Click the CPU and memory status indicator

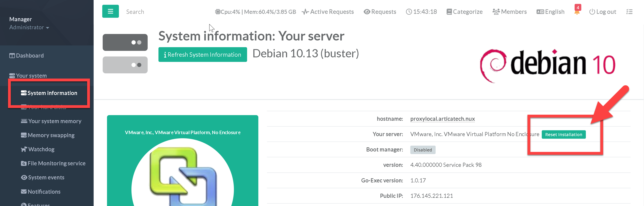click(255, 12)
